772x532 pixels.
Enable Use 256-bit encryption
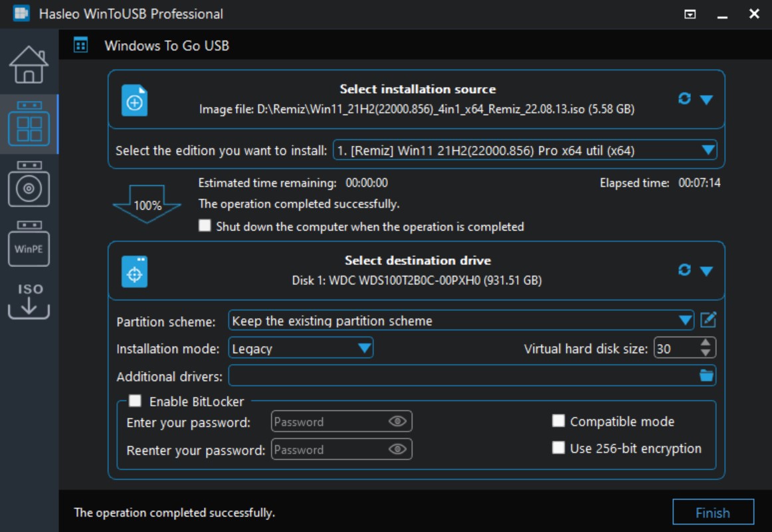(x=558, y=448)
